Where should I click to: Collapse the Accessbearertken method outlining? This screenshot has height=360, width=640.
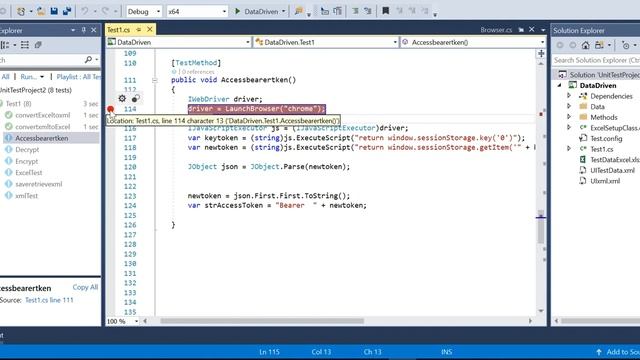click(154, 80)
